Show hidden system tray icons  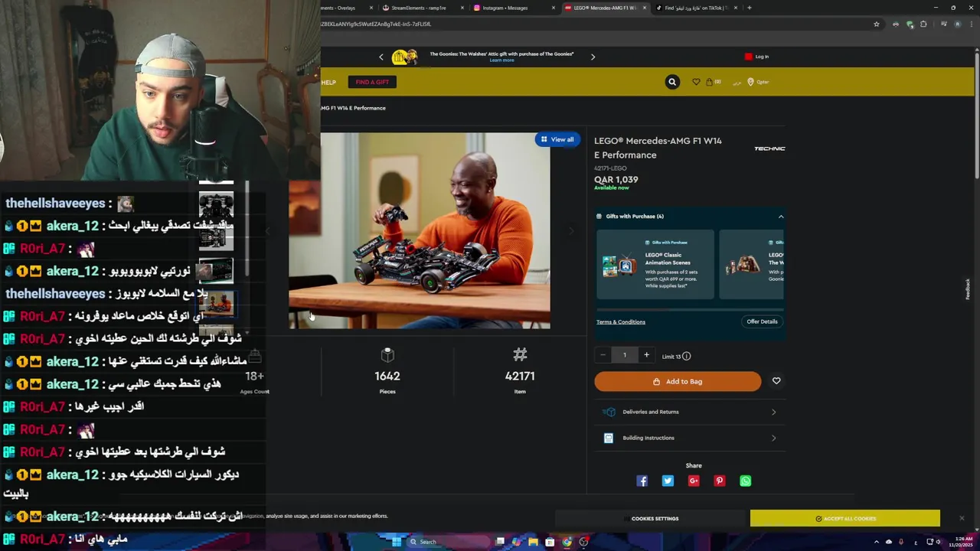pyautogui.click(x=877, y=542)
